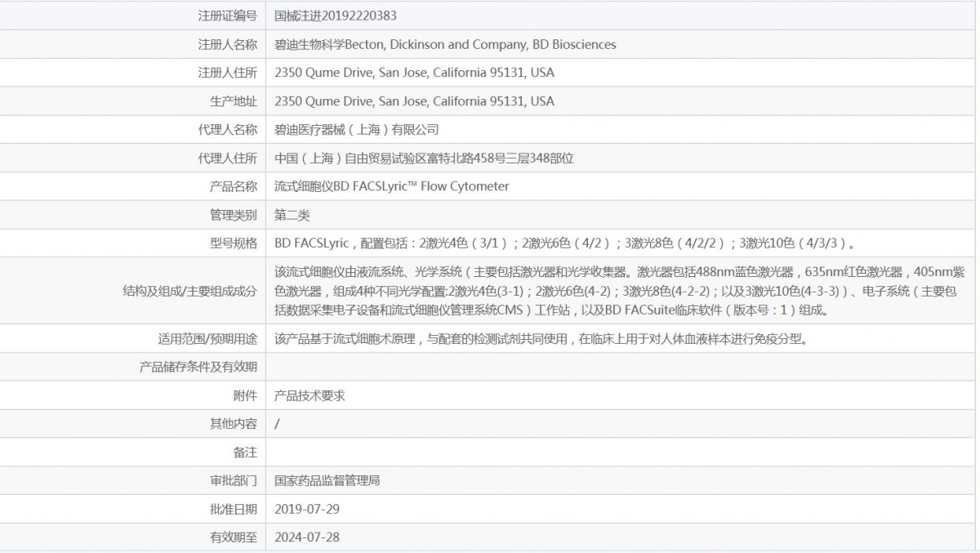
Task: Click the label 产品名称
Action: 233,186
